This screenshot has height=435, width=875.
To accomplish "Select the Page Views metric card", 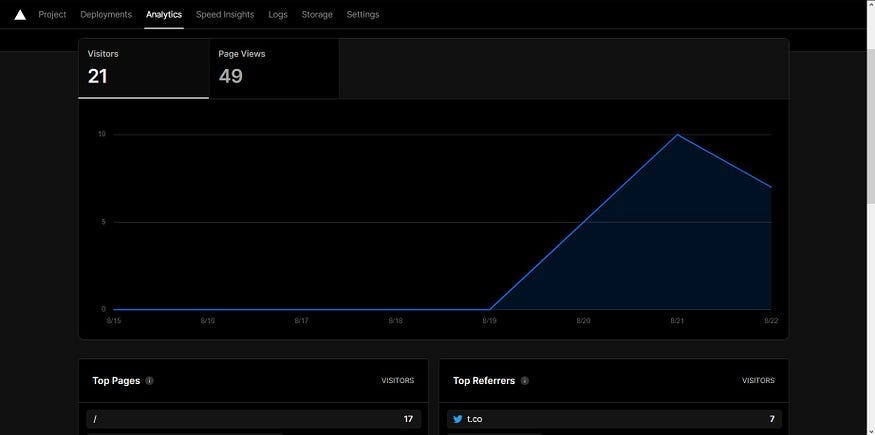I will pyautogui.click(x=274, y=69).
